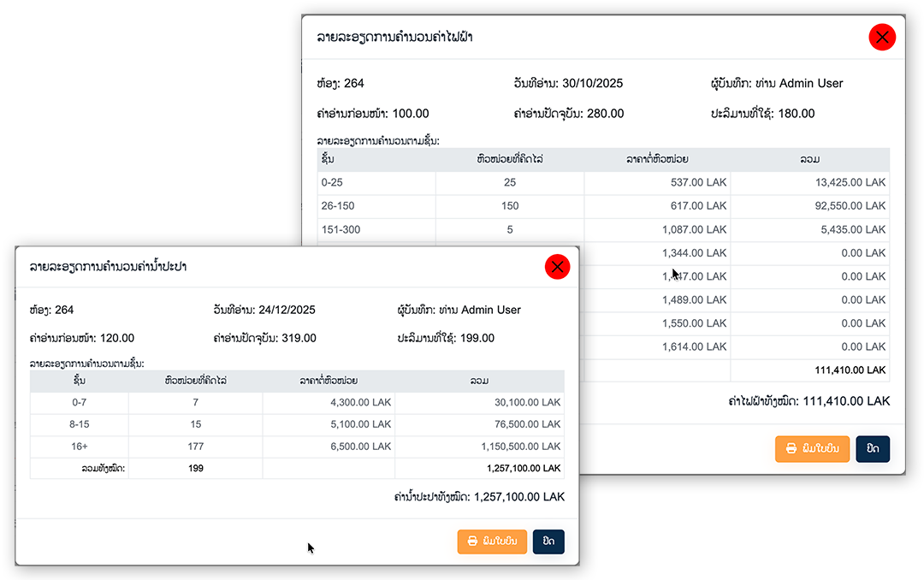Click the 6,500.00 LAK water unit price cell
This screenshot has height=580, width=924.
[x=329, y=447]
